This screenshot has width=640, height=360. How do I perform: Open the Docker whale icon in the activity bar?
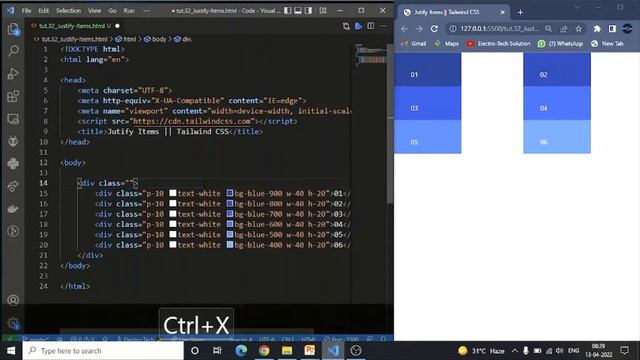point(13,209)
